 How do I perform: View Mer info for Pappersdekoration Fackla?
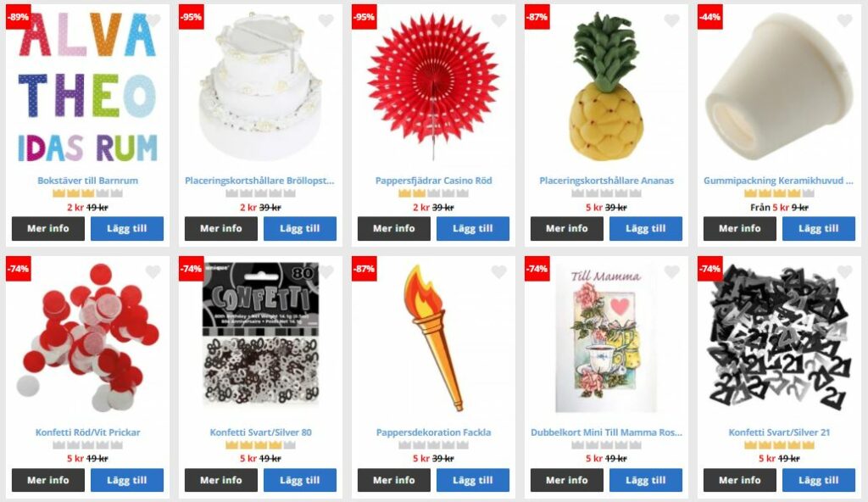[x=393, y=480]
